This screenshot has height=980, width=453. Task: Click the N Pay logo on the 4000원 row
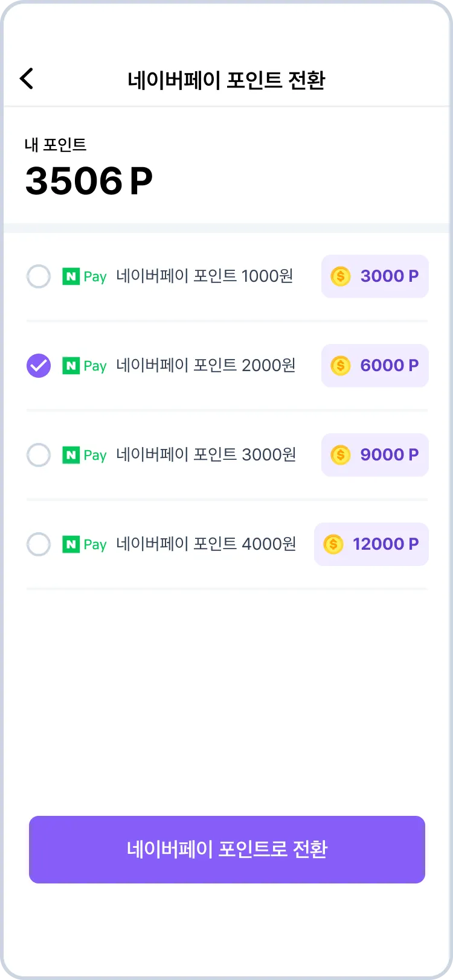pos(85,545)
